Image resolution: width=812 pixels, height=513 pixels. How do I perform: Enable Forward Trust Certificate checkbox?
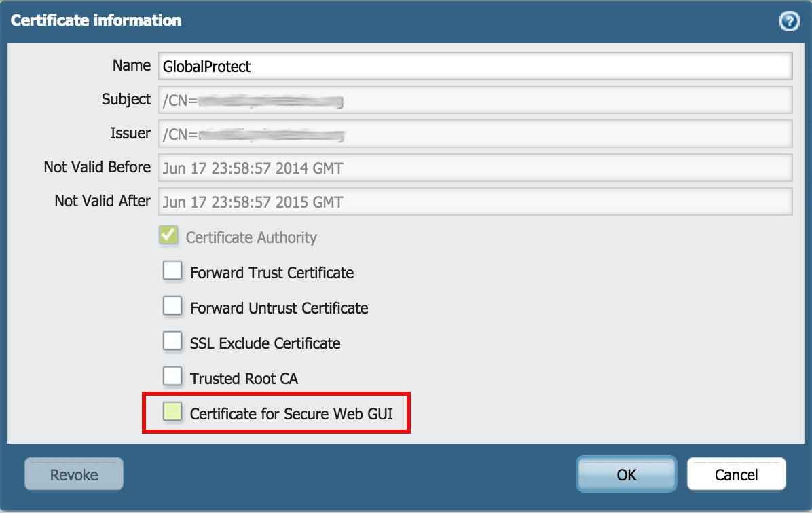(x=172, y=271)
